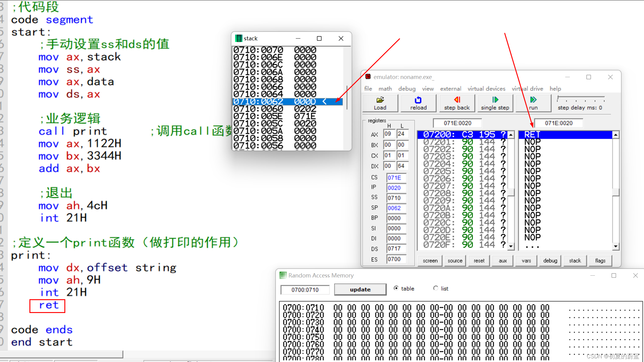This screenshot has height=362, width=644.
Task: Open the debug menu
Action: 407,89
